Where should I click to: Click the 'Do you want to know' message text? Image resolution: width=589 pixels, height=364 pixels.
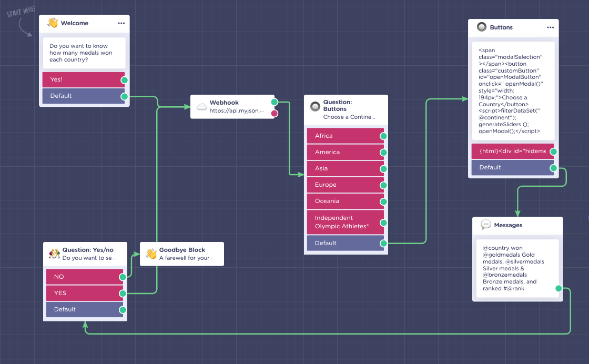(81, 53)
